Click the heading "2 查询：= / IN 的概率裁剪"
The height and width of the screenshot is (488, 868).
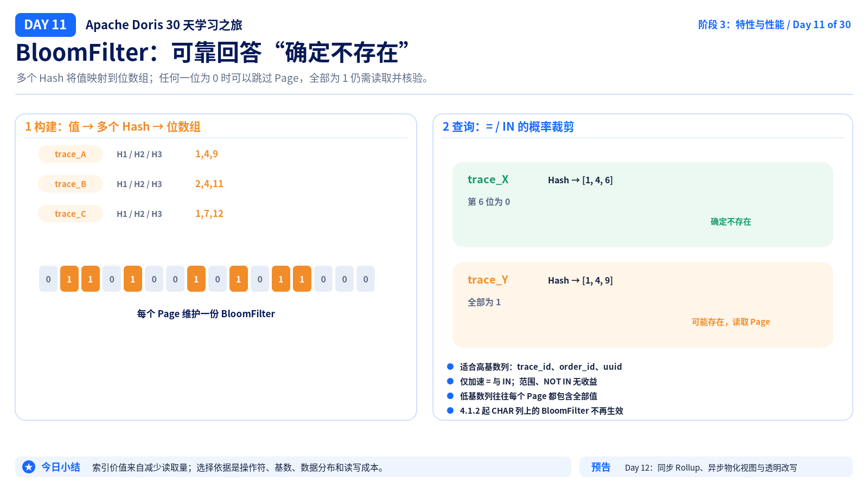pyautogui.click(x=508, y=127)
